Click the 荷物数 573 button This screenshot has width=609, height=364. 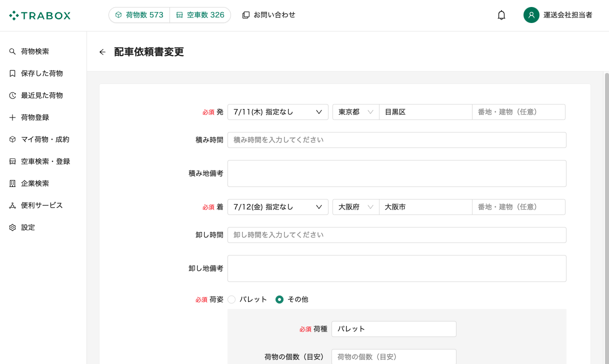139,15
